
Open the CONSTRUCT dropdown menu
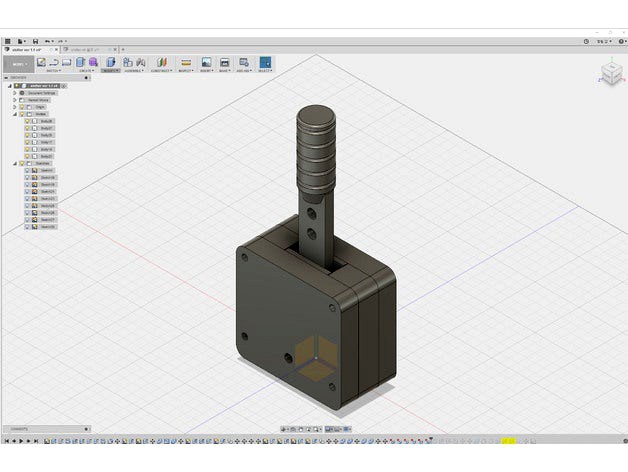click(161, 71)
